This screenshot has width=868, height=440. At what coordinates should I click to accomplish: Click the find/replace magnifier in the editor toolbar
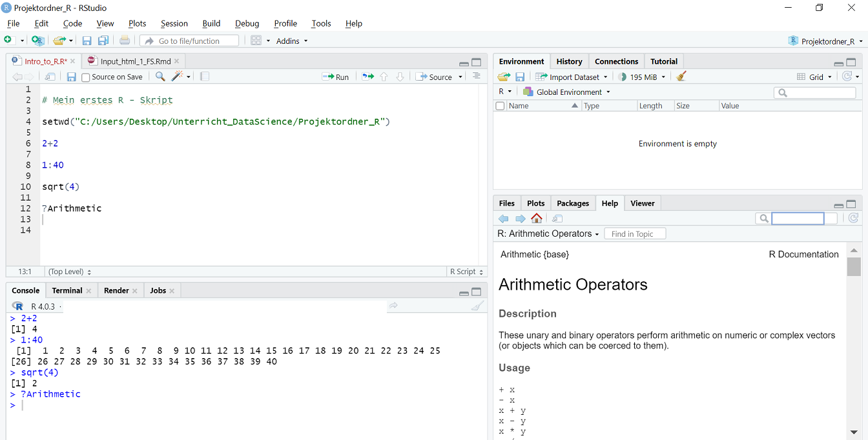point(160,77)
